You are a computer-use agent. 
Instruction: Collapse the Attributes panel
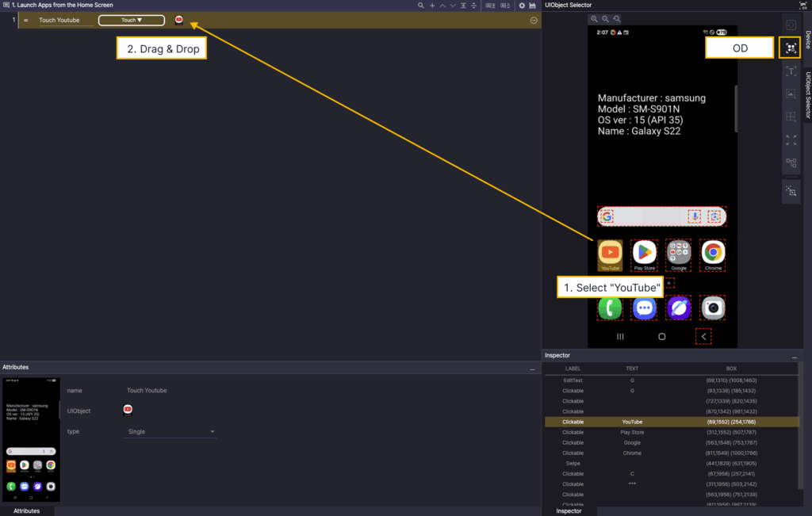(532, 370)
